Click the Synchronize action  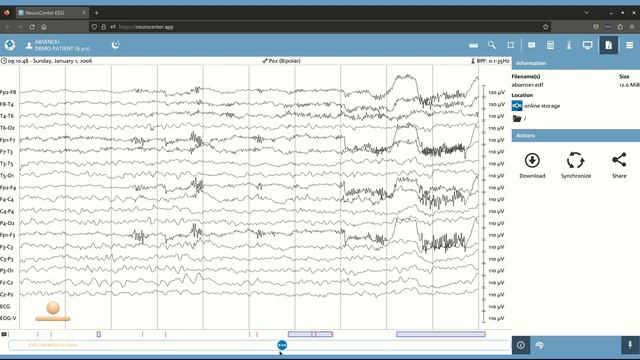[576, 165]
